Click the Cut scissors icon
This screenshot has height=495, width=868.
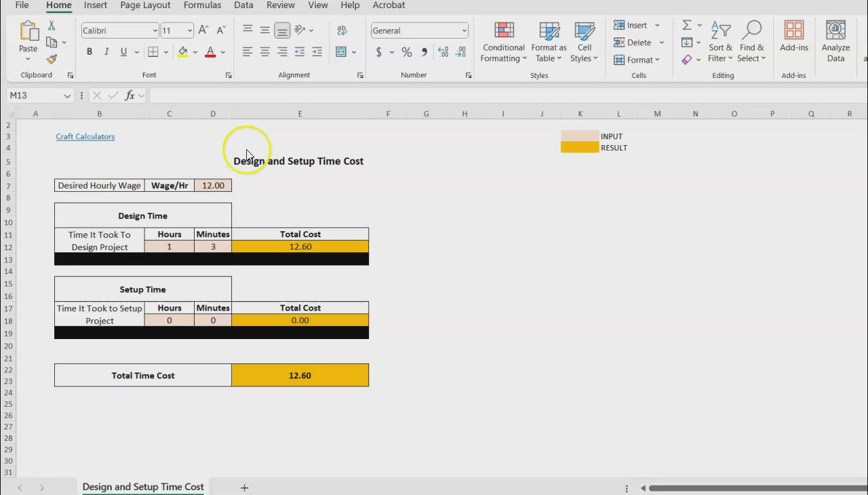(x=52, y=26)
